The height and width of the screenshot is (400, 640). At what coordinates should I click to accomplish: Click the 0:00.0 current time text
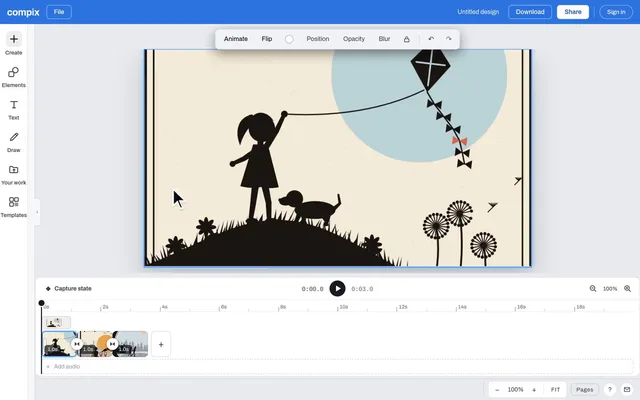point(312,289)
